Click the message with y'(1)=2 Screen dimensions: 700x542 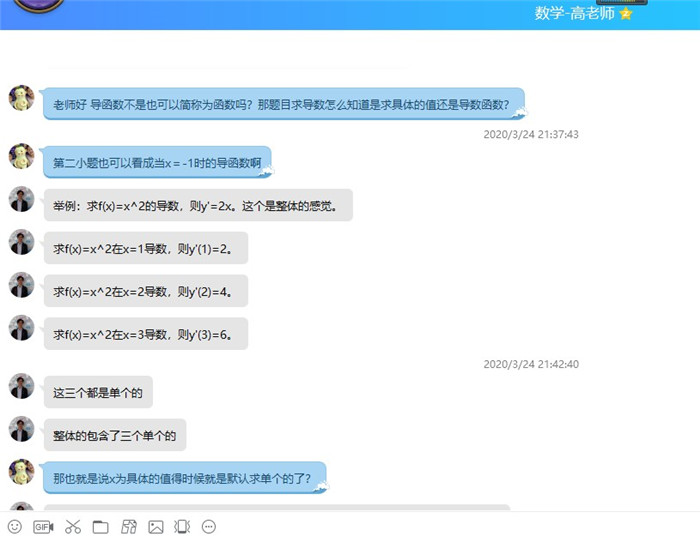[x=145, y=248]
